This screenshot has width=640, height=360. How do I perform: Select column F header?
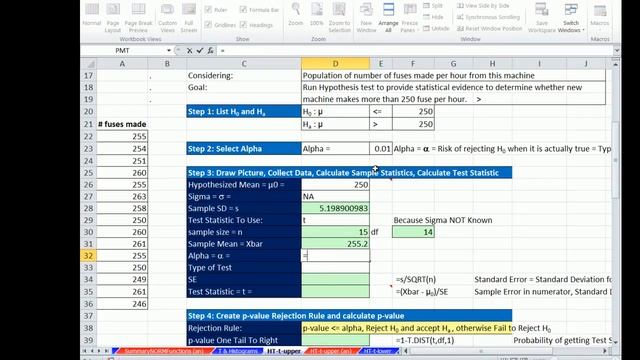pyautogui.click(x=413, y=64)
